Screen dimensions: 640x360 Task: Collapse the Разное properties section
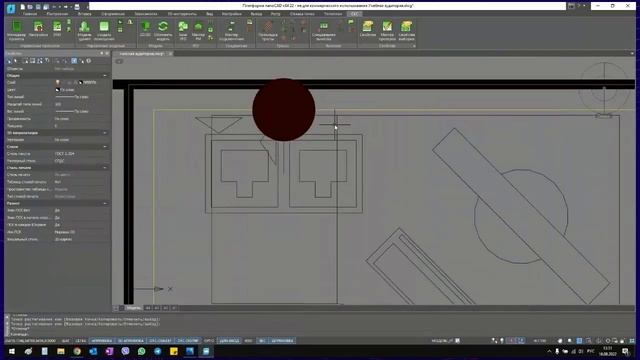105,203
